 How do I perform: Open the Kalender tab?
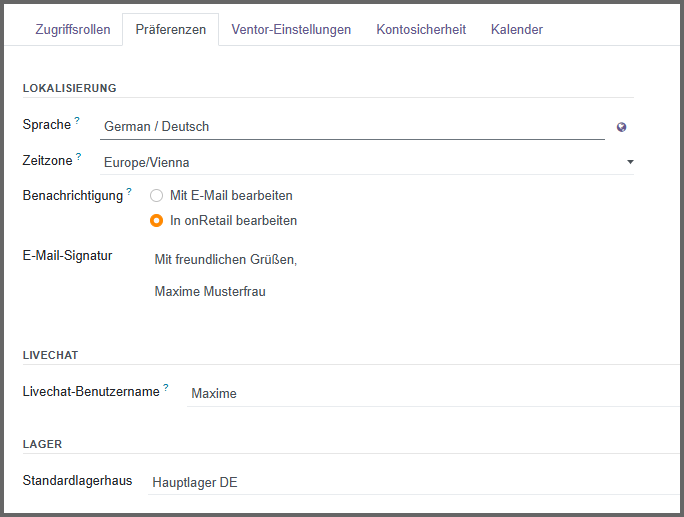pyautogui.click(x=517, y=30)
